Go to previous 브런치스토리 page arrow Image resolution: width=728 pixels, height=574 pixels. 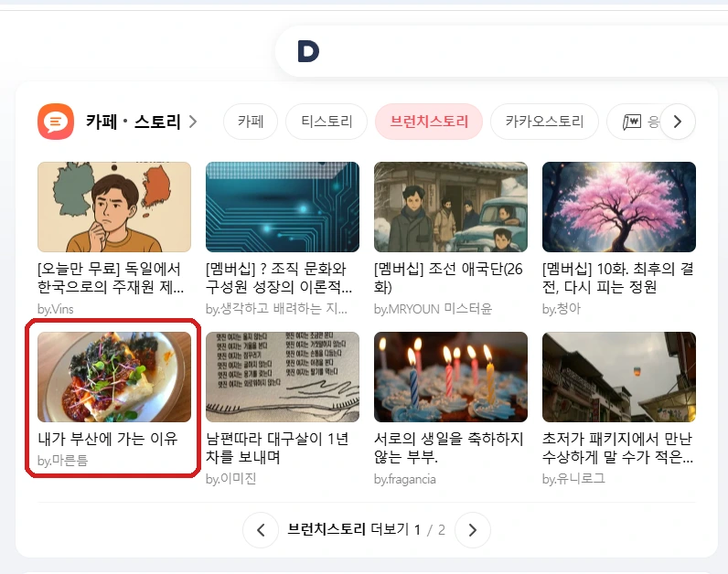[x=261, y=530]
